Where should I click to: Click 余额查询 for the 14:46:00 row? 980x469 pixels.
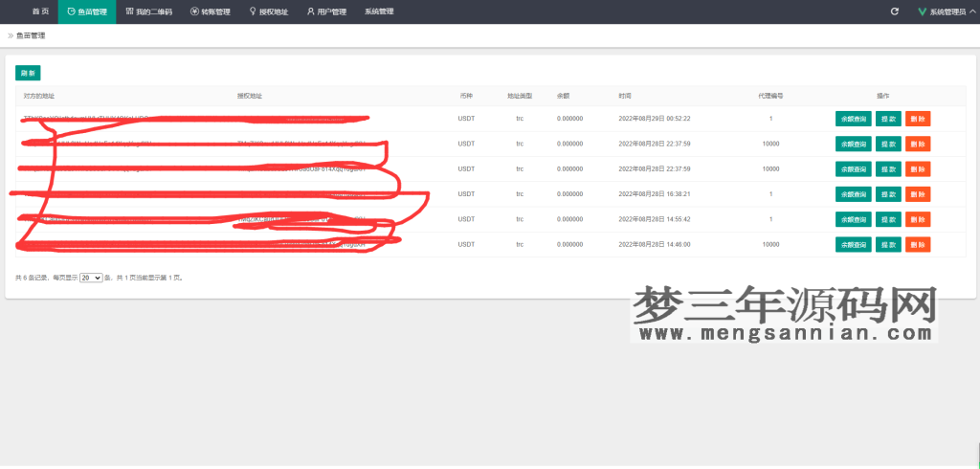point(853,244)
